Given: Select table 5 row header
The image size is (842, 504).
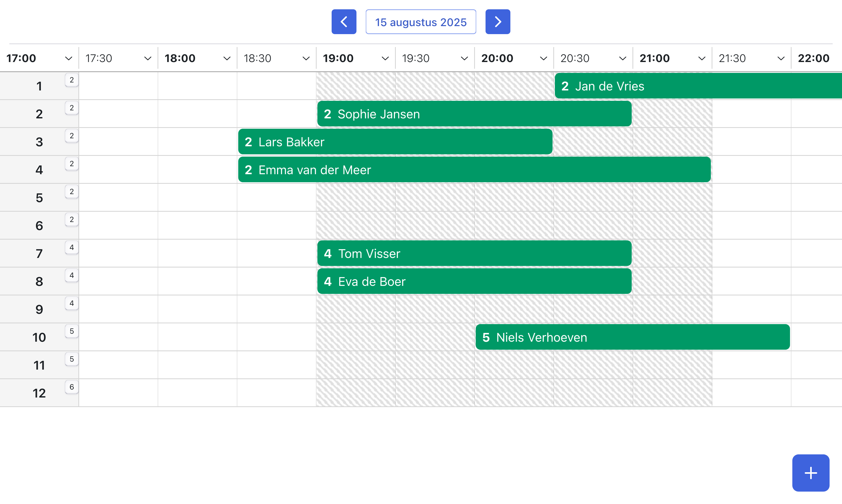Looking at the screenshot, I should tap(39, 198).
